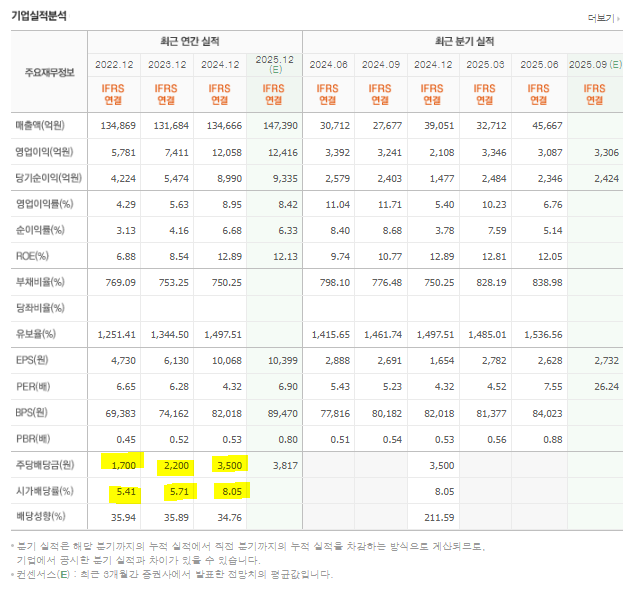Select the ROE(%) row label
Viewport: 640px width, 591px height.
(32, 256)
